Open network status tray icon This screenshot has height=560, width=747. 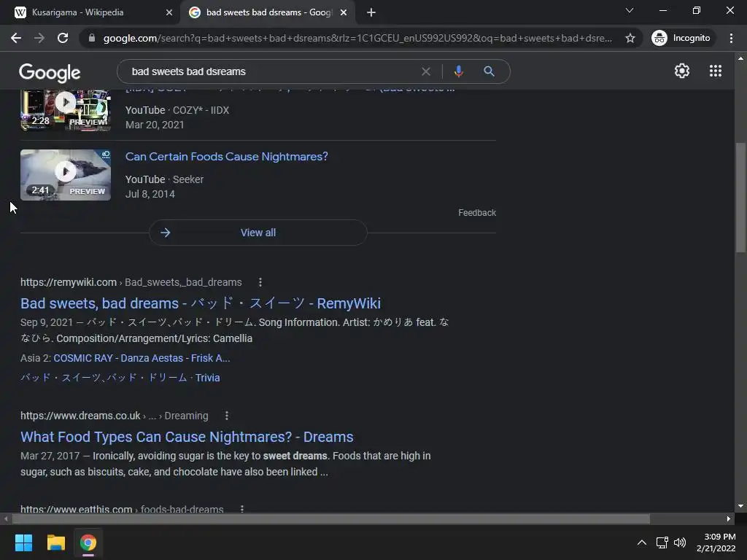(662, 542)
